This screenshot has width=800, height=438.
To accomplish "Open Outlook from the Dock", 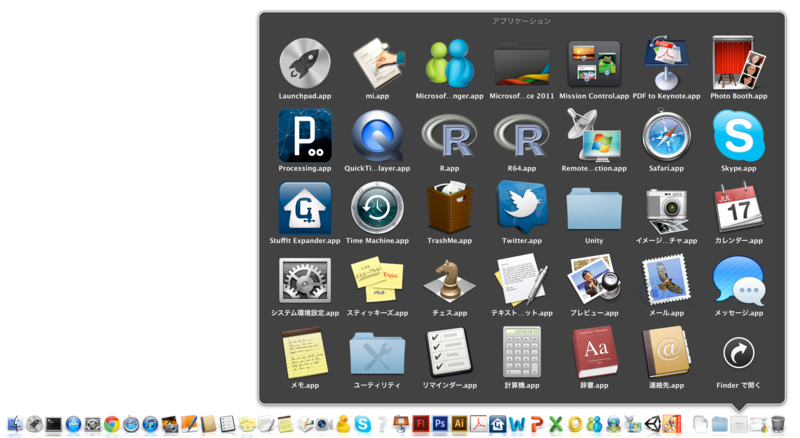I will tap(575, 424).
